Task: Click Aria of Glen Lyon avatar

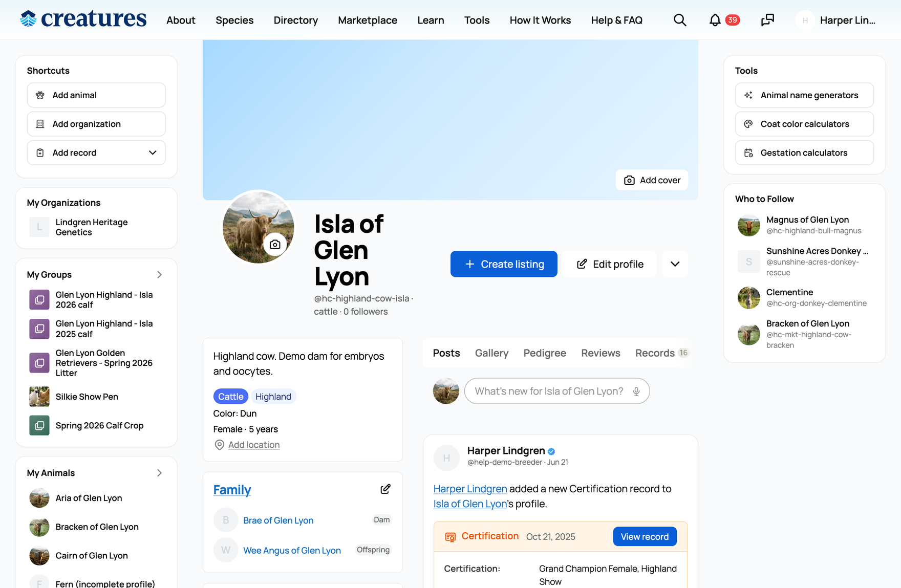Action: point(39,498)
